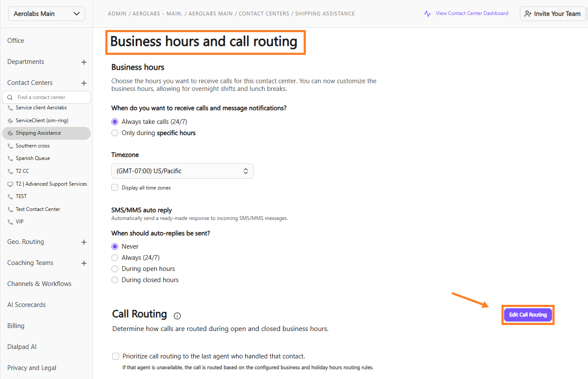Click the phone icon beside Service client Aerolabs
Image resolution: width=588 pixels, height=379 pixels.
click(10, 108)
